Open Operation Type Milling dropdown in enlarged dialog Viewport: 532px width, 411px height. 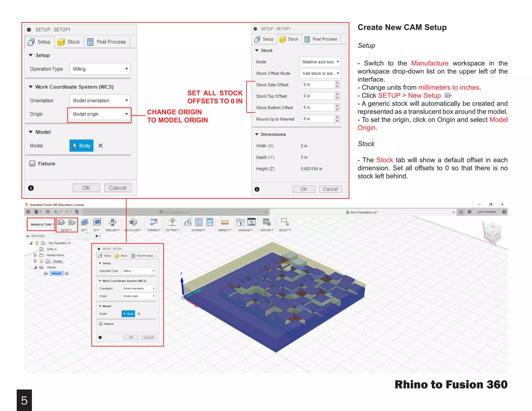(100, 69)
